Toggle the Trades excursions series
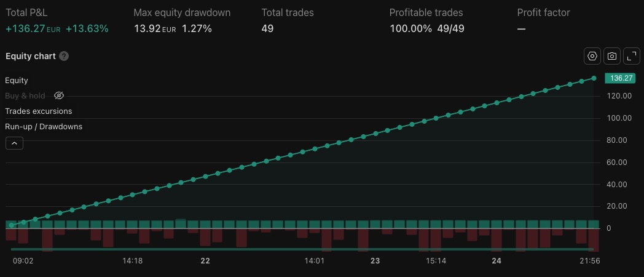 [x=38, y=111]
